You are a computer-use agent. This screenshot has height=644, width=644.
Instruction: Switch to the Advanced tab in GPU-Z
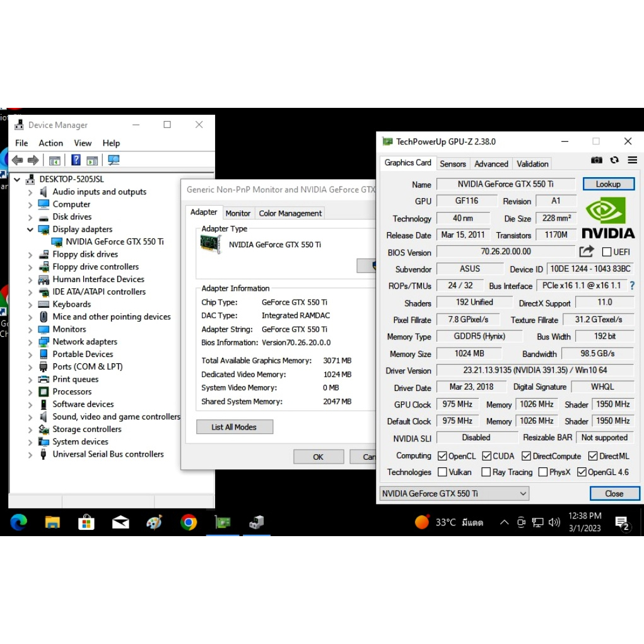(x=491, y=164)
